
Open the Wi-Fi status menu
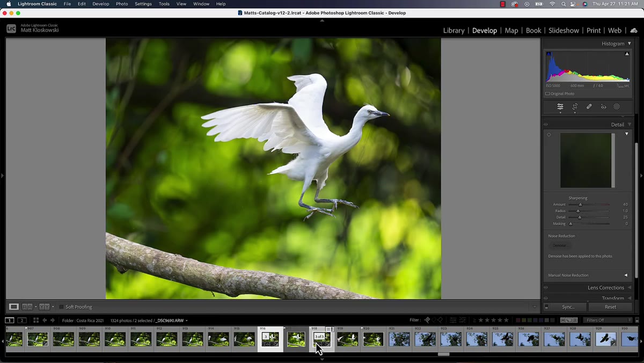click(x=552, y=4)
